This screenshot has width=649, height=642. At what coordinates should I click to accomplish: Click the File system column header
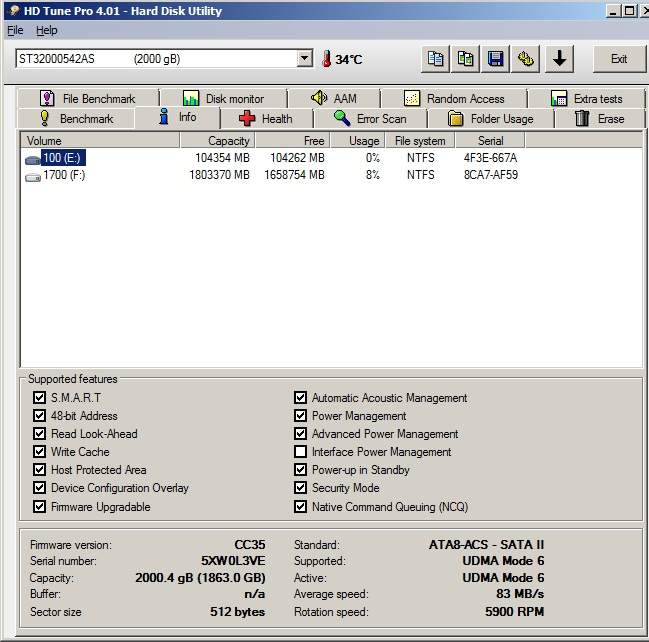click(x=420, y=141)
